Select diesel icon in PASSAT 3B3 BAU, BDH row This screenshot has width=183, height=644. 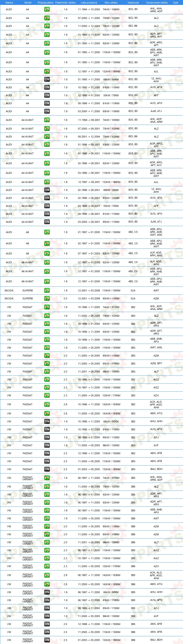(x=47, y=469)
